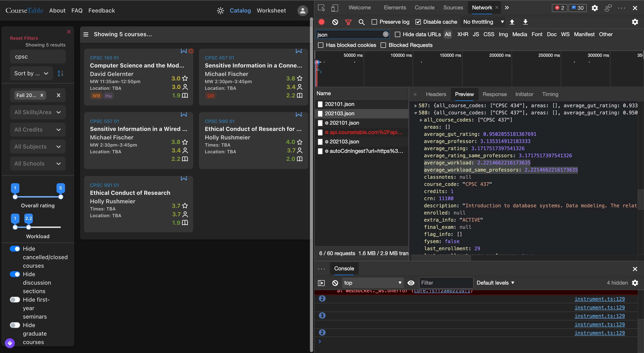This screenshot has width=644, height=353.
Task: Open DevTools settings gear
Action: tap(595, 8)
